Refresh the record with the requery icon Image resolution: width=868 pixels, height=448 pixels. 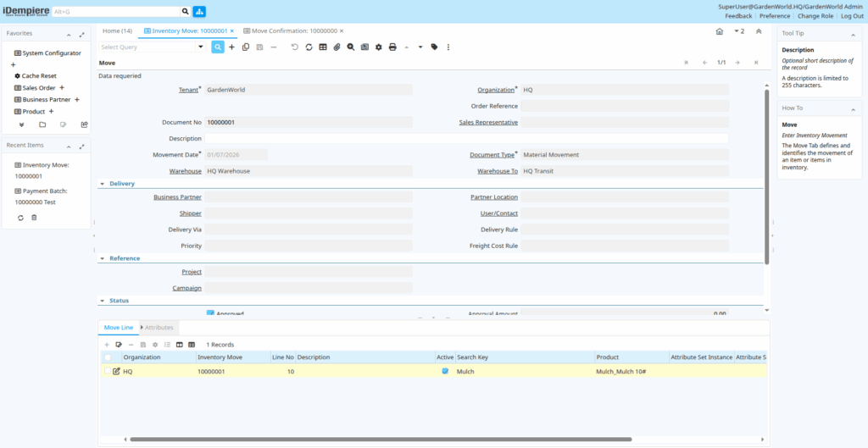309,47
